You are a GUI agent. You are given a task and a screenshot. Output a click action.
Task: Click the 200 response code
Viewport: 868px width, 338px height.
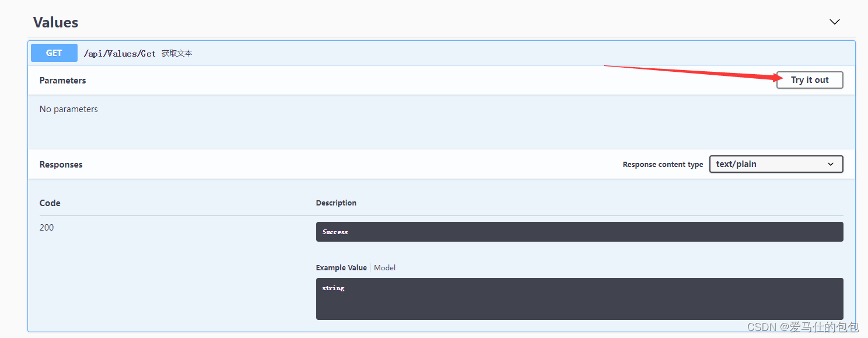(47, 228)
